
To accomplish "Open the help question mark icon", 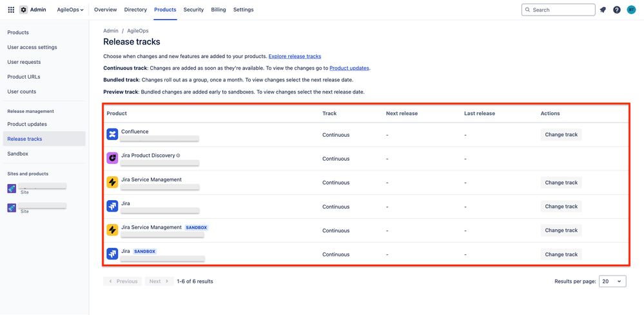I will coord(617,10).
